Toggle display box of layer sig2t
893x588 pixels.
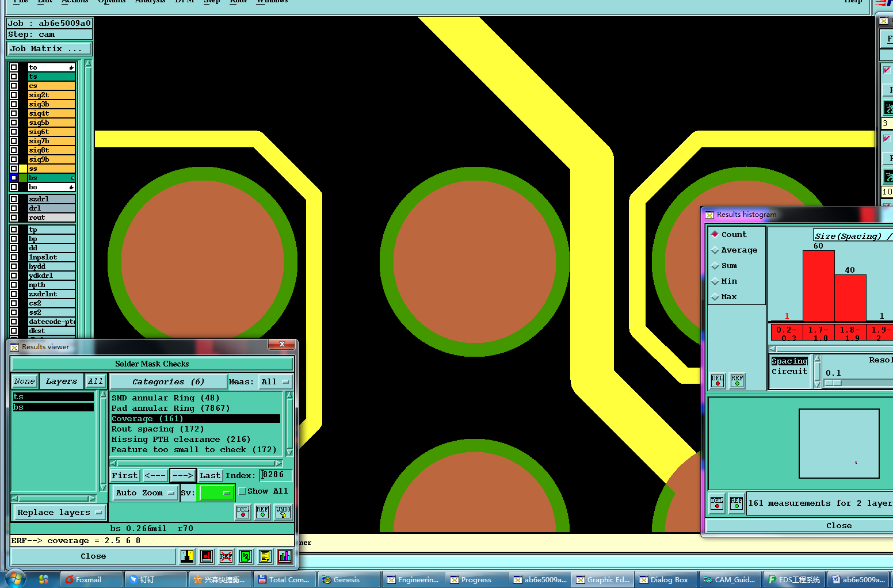coord(14,95)
